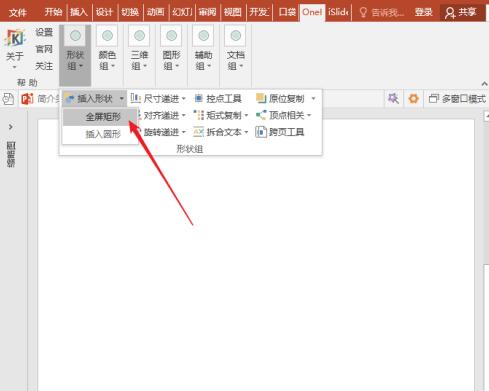489x391 pixels.
Task: Open the 尺寸递进 size progression tool
Action: pyautogui.click(x=158, y=99)
